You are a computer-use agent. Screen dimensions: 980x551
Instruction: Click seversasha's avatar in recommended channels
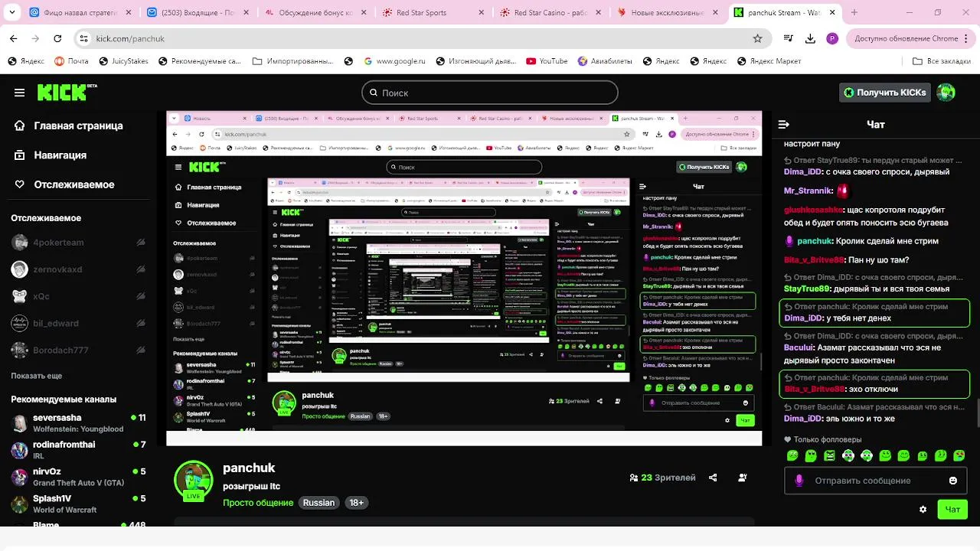click(x=19, y=423)
